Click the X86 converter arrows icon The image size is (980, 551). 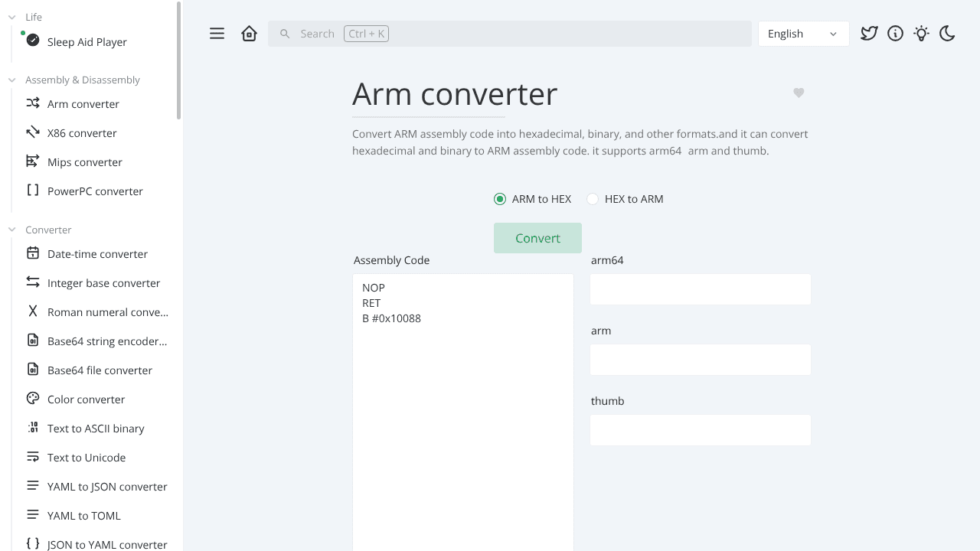pyautogui.click(x=33, y=132)
